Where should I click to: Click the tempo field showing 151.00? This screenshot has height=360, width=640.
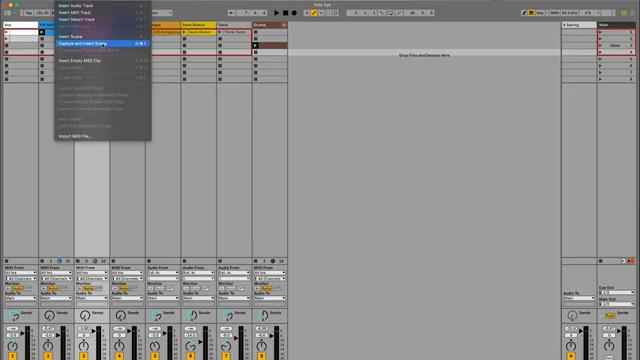[x=42, y=13]
